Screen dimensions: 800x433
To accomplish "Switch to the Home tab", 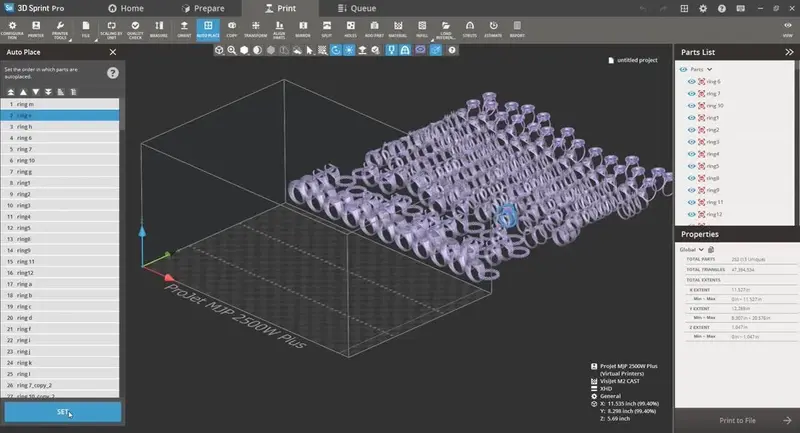I will [x=126, y=8].
